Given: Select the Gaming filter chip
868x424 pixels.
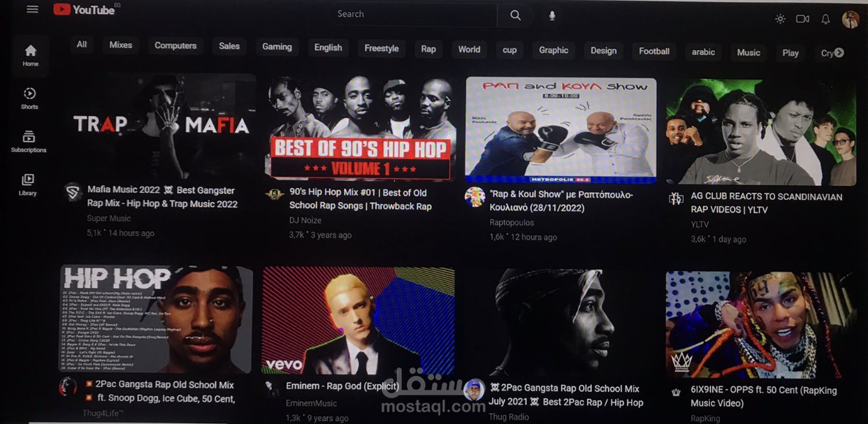Looking at the screenshot, I should pyautogui.click(x=277, y=46).
